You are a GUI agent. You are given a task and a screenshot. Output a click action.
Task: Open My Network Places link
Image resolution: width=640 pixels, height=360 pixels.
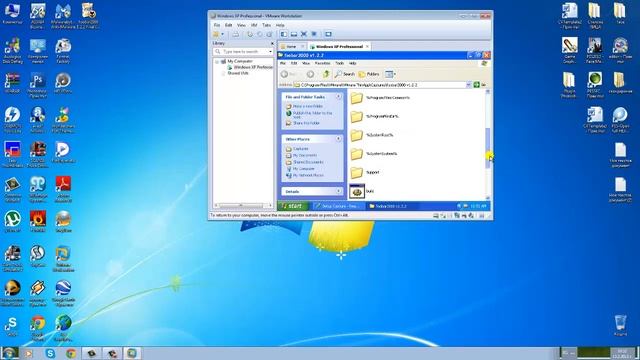click(308, 175)
